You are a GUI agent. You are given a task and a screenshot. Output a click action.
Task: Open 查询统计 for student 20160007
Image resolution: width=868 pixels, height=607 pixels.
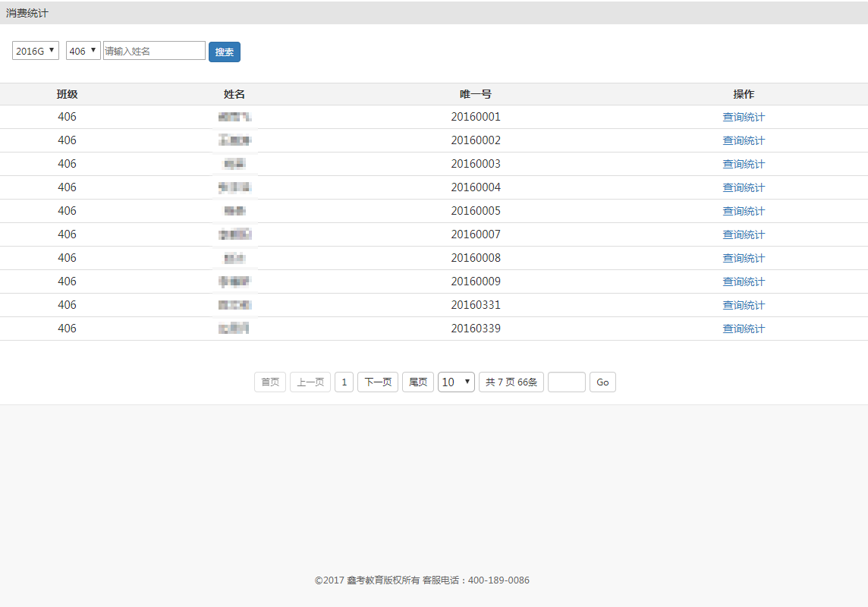(743, 234)
